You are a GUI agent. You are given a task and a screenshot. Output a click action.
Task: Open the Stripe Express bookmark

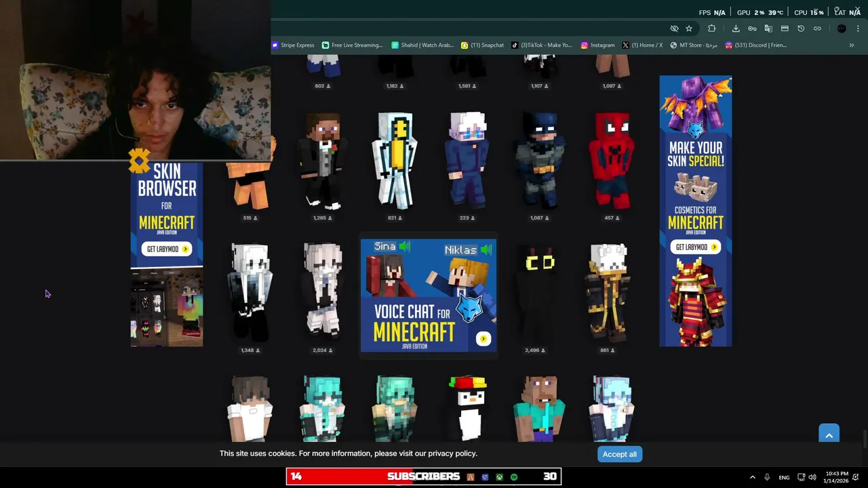(x=293, y=45)
